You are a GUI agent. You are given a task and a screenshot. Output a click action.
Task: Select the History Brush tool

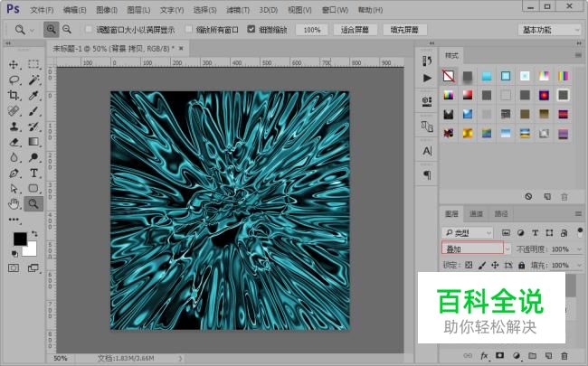[33, 127]
